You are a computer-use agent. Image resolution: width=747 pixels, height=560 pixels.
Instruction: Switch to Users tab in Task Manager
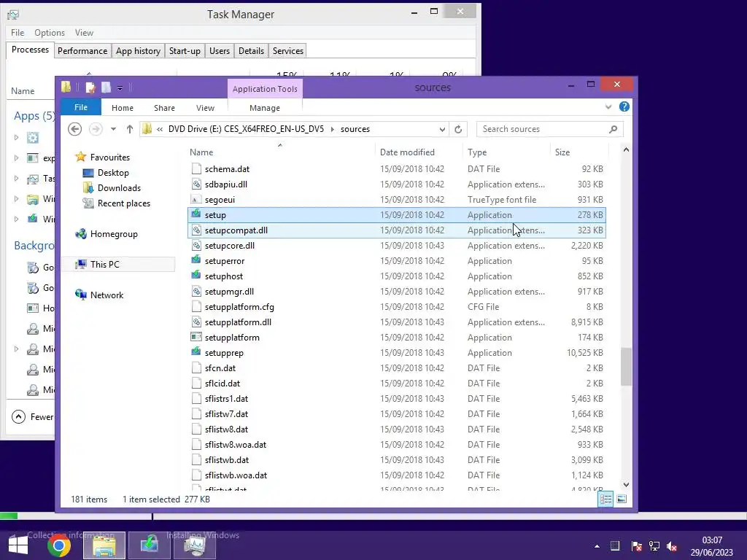[x=220, y=51]
